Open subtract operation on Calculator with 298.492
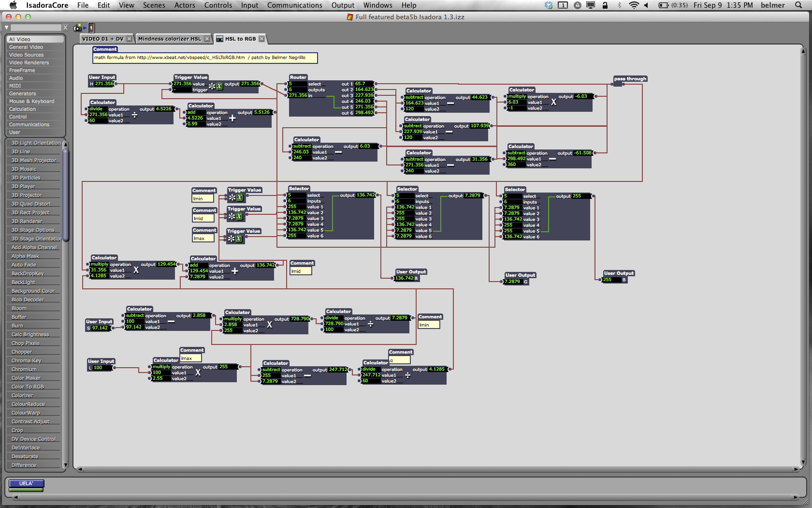812x508 pixels. tap(516, 153)
